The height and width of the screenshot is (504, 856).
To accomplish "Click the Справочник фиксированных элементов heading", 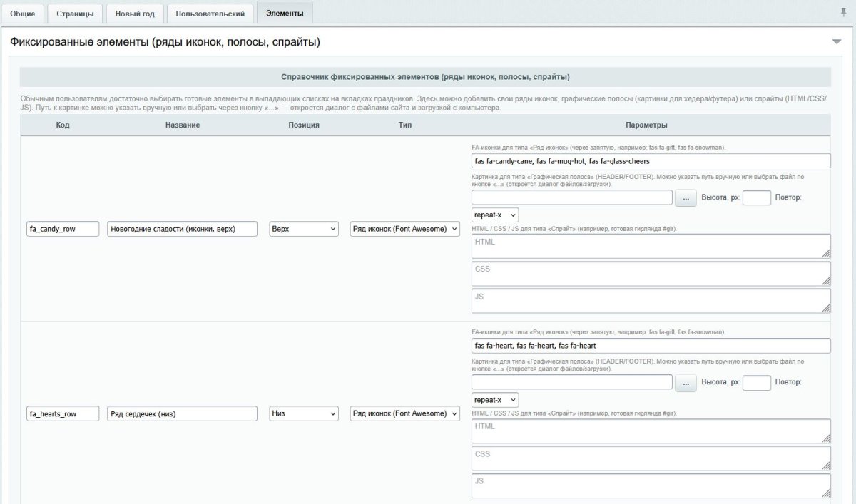I will (x=425, y=77).
